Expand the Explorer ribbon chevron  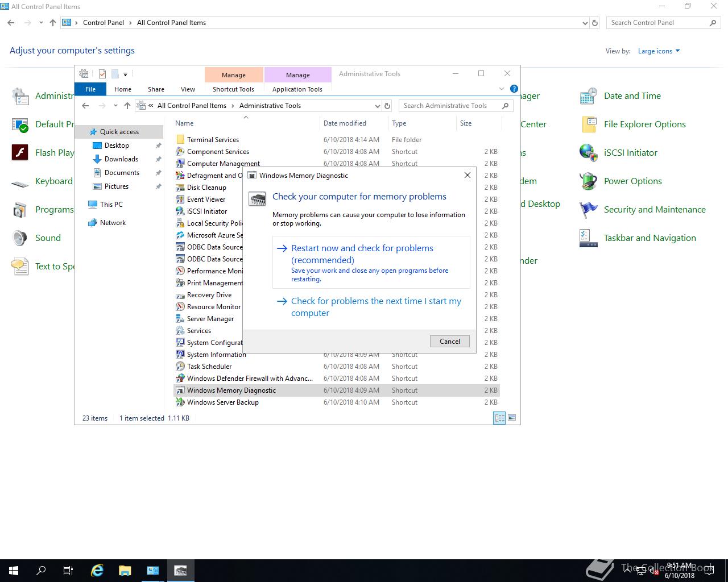[x=502, y=89]
